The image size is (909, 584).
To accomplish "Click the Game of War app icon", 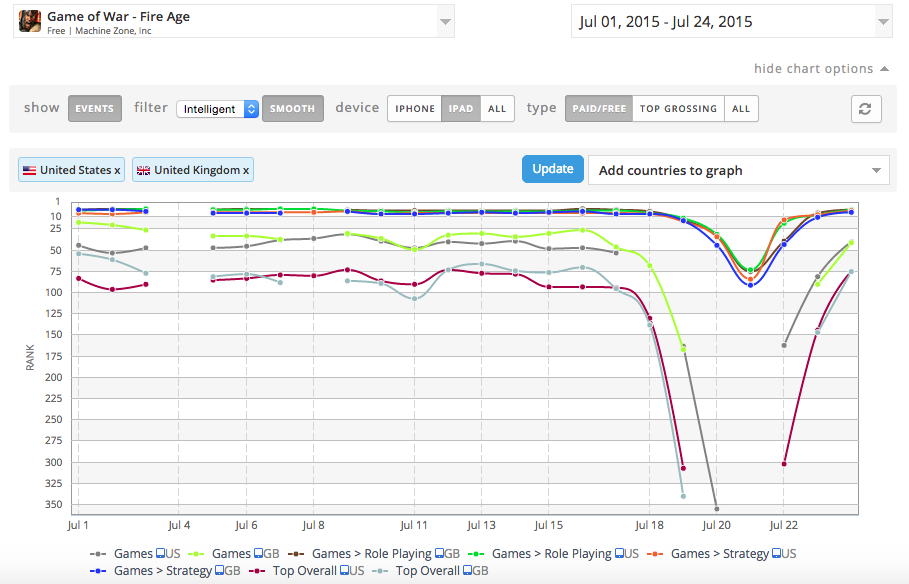I will (30, 21).
